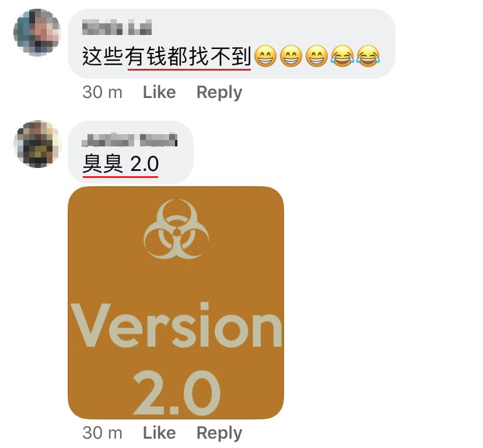Reply to the '臭臭 2.0' comment
This screenshot has height=448, width=483.
[x=219, y=433]
